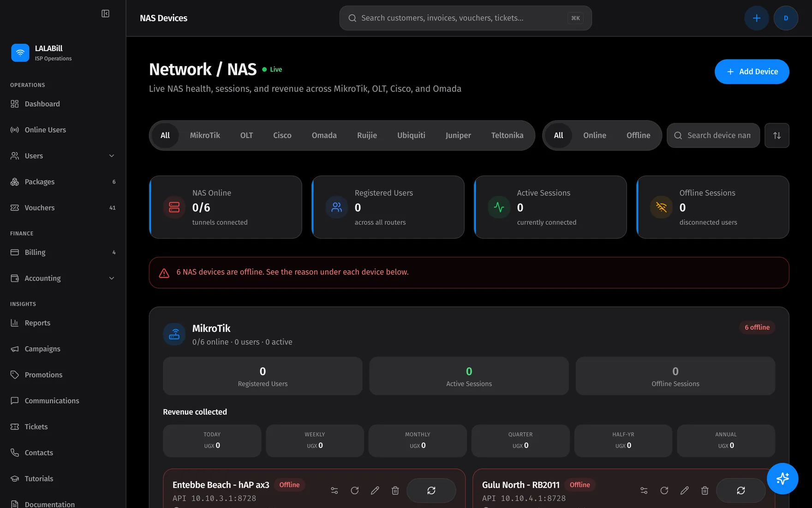The height and width of the screenshot is (508, 812).
Task: Click sync button on Gulu North card
Action: click(x=741, y=490)
